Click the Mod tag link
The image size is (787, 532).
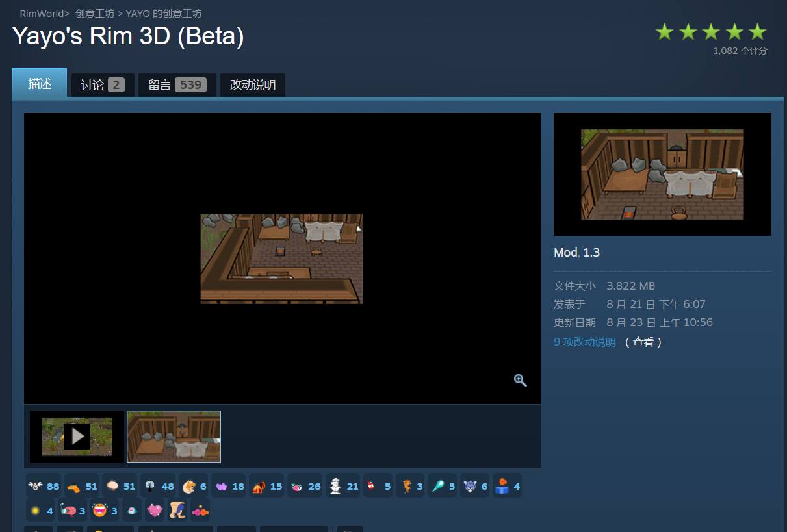[x=565, y=253]
